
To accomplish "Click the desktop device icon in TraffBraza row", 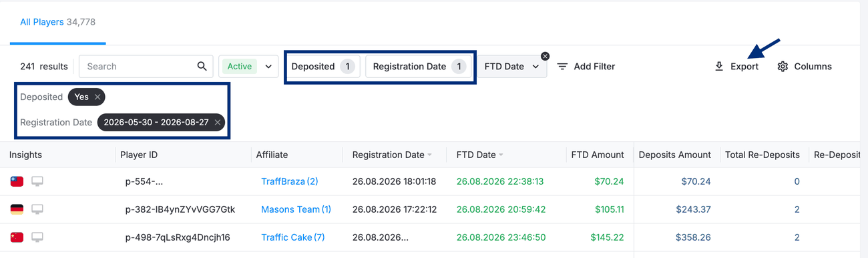I will (37, 181).
